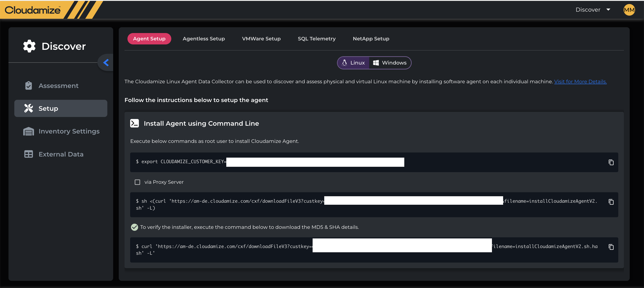Click the Cloudamize logo

32,10
